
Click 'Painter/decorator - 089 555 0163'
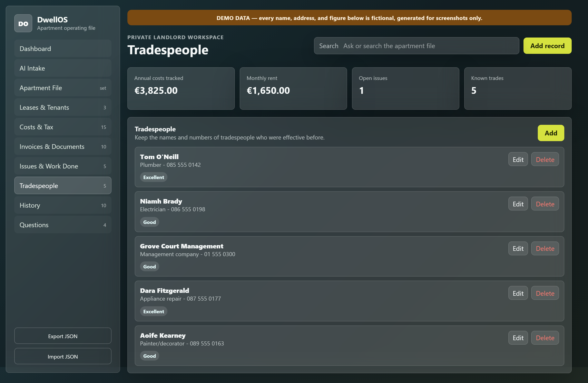pyautogui.click(x=182, y=343)
